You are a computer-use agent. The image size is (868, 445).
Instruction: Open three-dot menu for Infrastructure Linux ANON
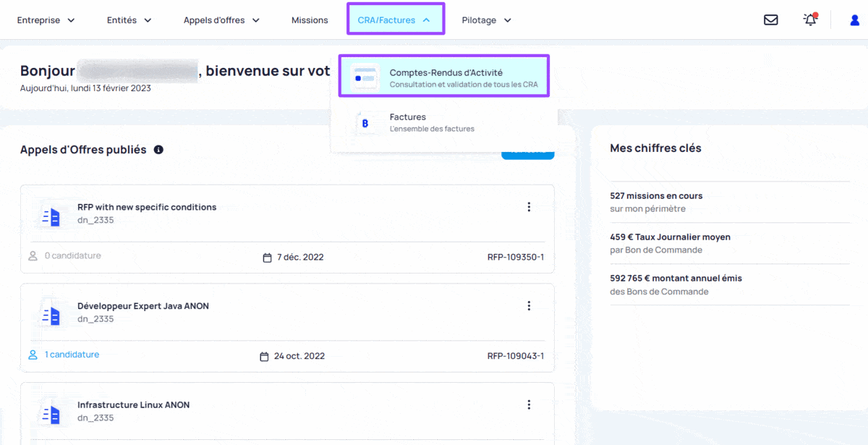coord(529,404)
